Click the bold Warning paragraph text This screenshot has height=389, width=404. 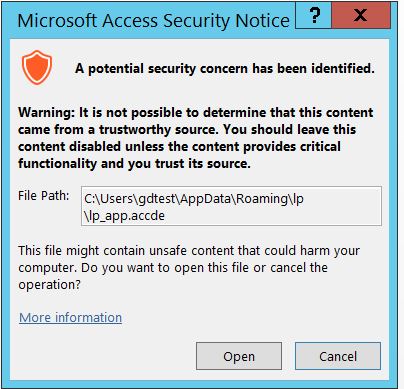coord(196,138)
